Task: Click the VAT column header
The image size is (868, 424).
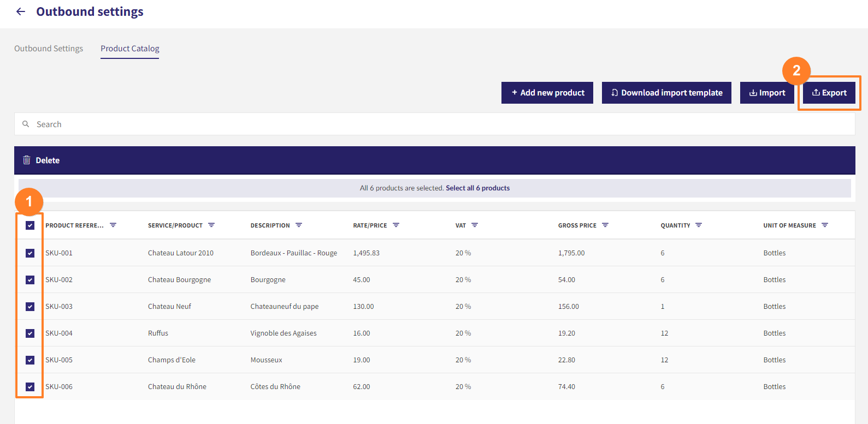Action: point(460,225)
